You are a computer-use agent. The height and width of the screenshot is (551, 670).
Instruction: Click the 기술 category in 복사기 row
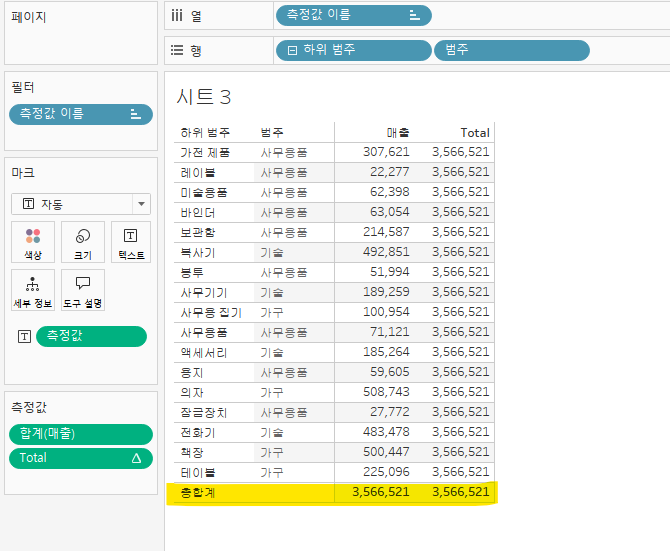click(x=272, y=252)
